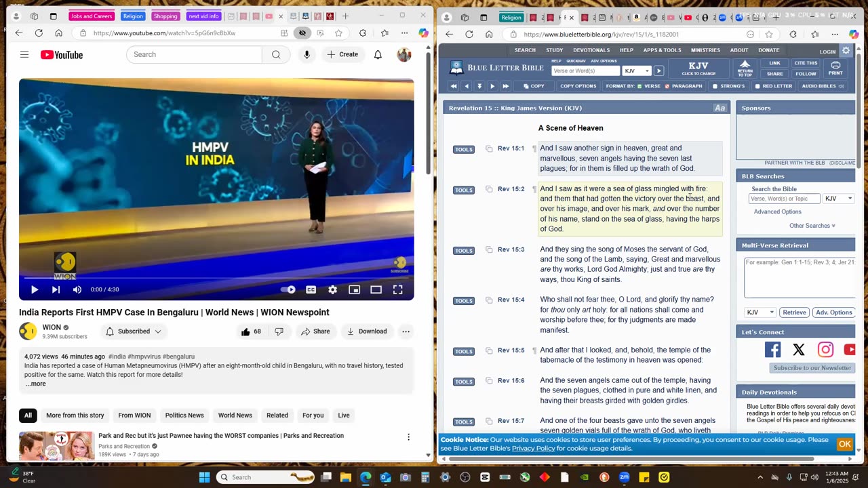This screenshot has width=868, height=488.
Task: Submit verse search with arrow button
Action: (x=658, y=70)
